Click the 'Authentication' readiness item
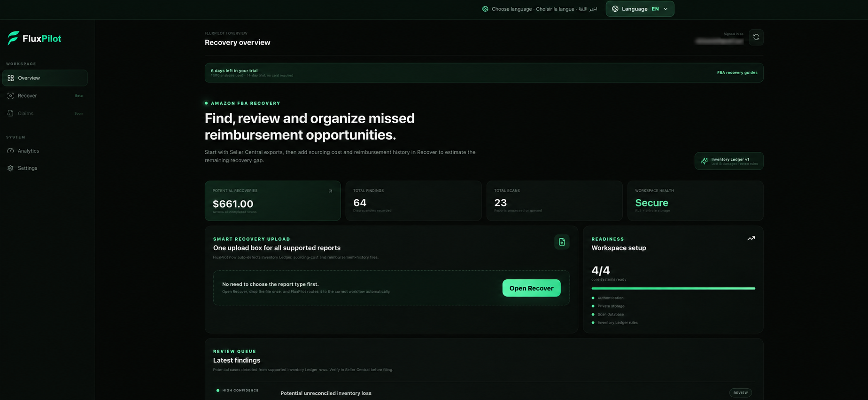The image size is (868, 400). point(610,298)
